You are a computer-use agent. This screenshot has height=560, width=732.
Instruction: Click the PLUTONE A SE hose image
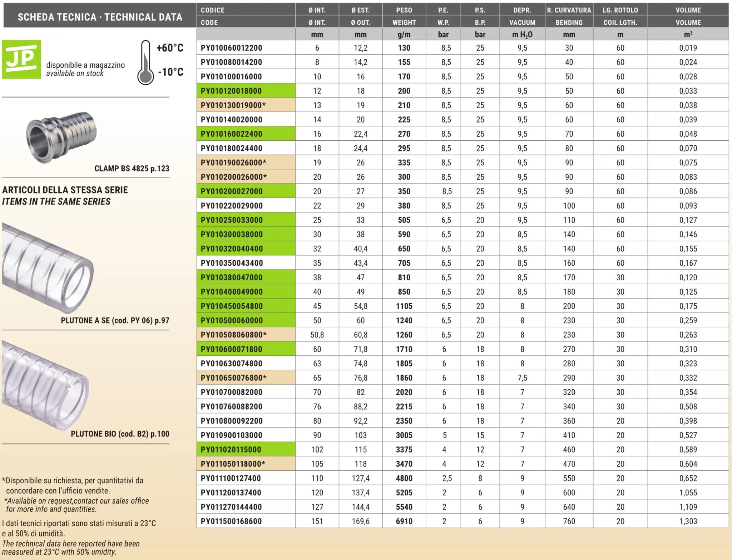[x=47, y=267]
